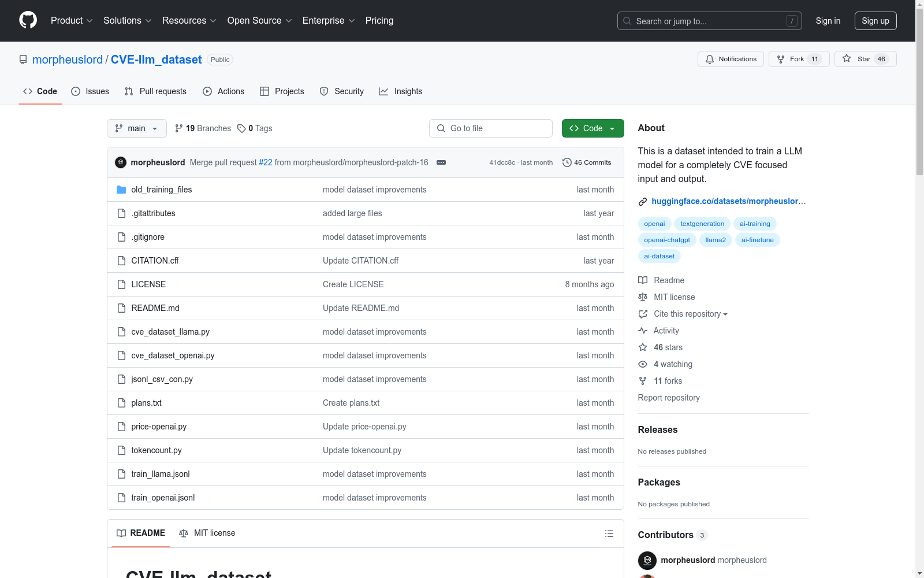Click the file icon beside .gitattributes
This screenshot has height=578, width=924.
[x=121, y=213]
